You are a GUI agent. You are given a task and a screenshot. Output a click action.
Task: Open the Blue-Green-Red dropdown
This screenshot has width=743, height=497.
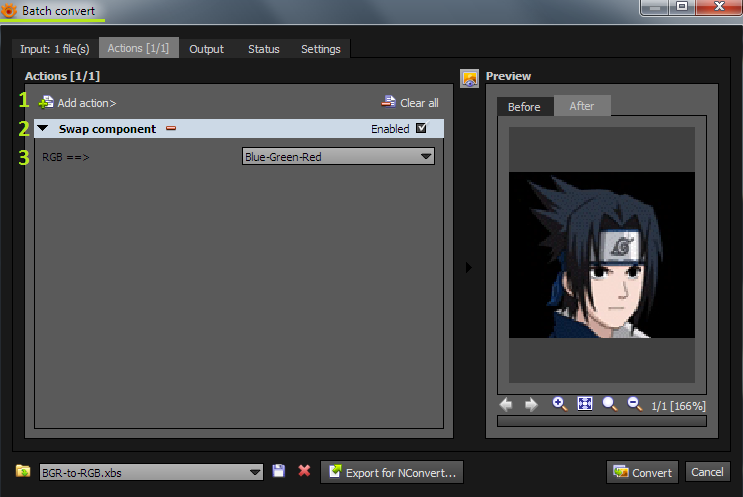(339, 156)
